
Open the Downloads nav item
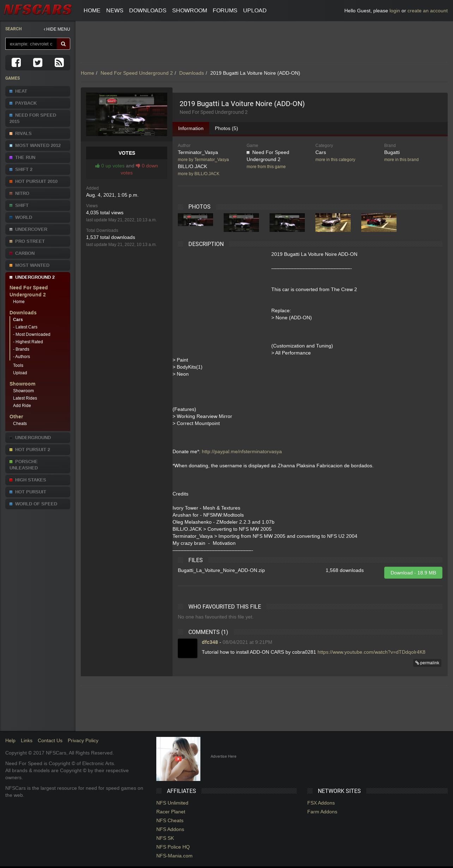click(148, 11)
